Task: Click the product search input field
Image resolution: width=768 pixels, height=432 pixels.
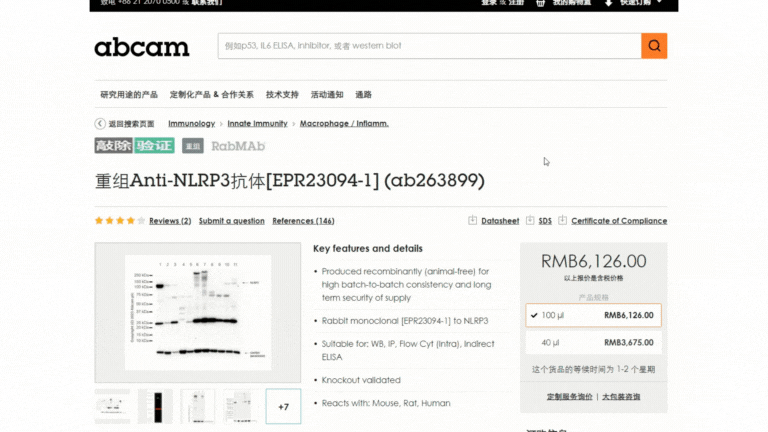Action: 430,46
